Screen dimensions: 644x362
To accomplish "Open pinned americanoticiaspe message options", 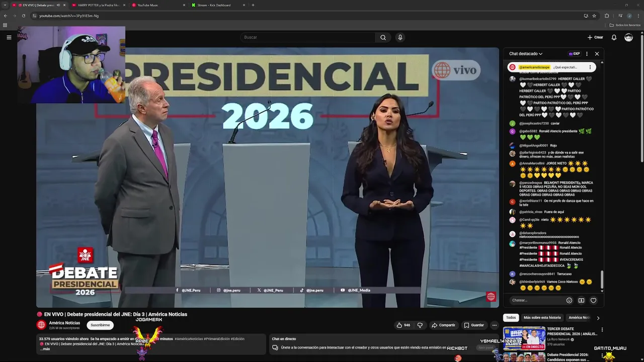I will point(590,67).
